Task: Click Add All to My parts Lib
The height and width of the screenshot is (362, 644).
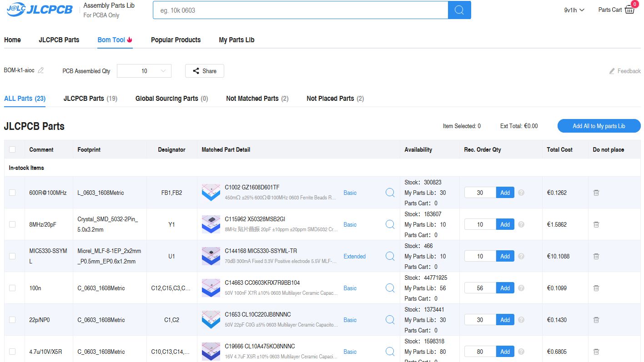Action: (x=599, y=126)
